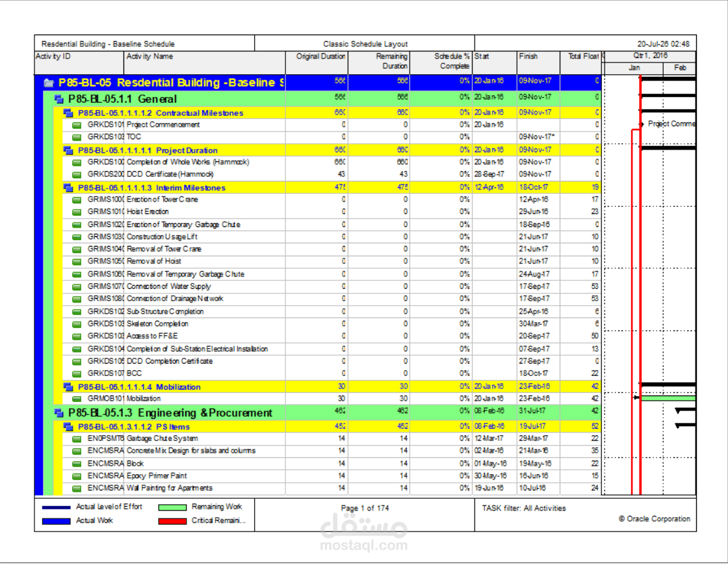Click the WBS icon beside Interim Milestones
Screen dimensions: 728x564
[x=68, y=188]
